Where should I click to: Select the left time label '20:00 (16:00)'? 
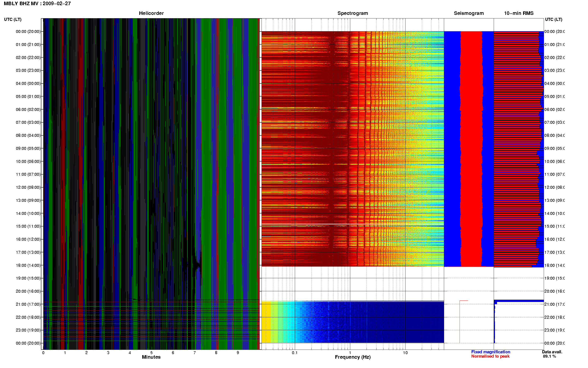(28, 291)
